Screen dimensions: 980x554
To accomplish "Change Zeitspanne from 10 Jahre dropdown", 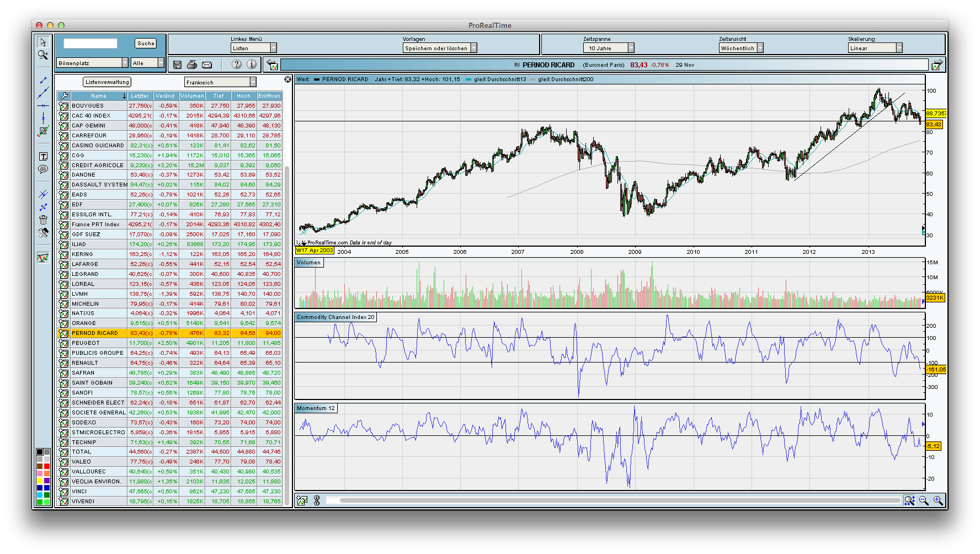I will point(609,48).
